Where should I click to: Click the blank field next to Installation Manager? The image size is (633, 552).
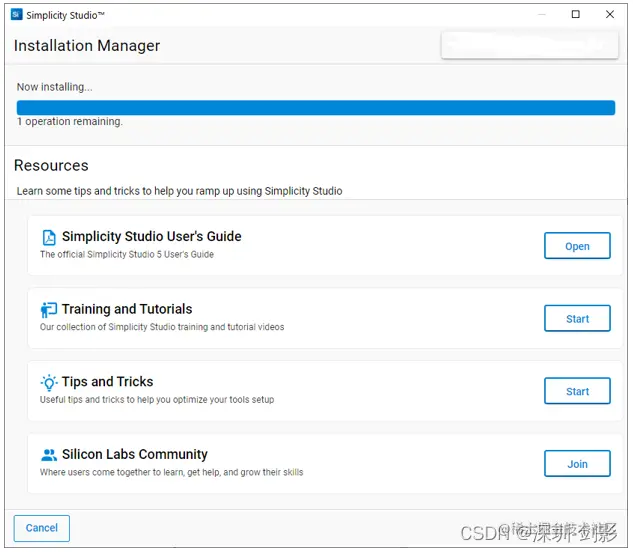click(530, 45)
